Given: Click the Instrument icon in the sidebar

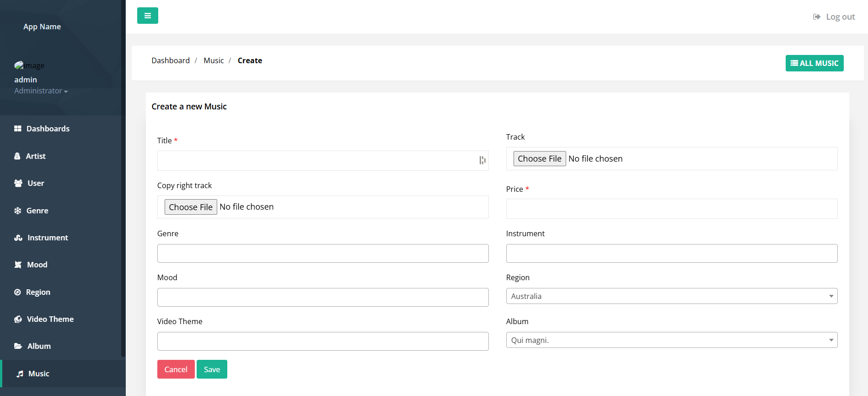Looking at the screenshot, I should 18,238.
